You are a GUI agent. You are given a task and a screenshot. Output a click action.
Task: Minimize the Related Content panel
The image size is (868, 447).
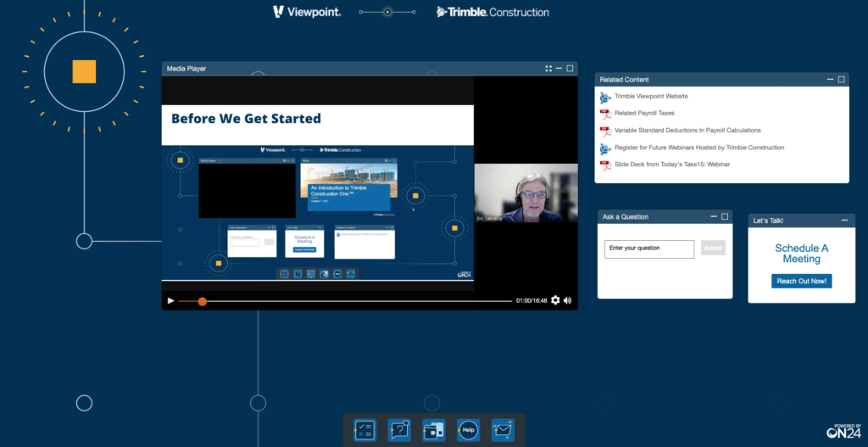pyautogui.click(x=831, y=80)
